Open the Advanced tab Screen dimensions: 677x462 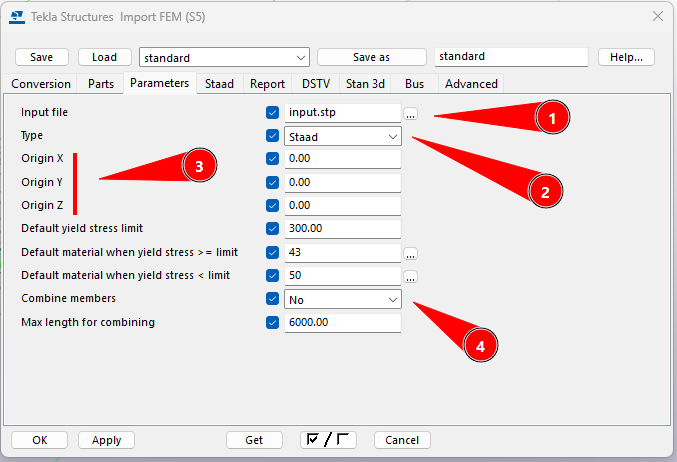[469, 84]
